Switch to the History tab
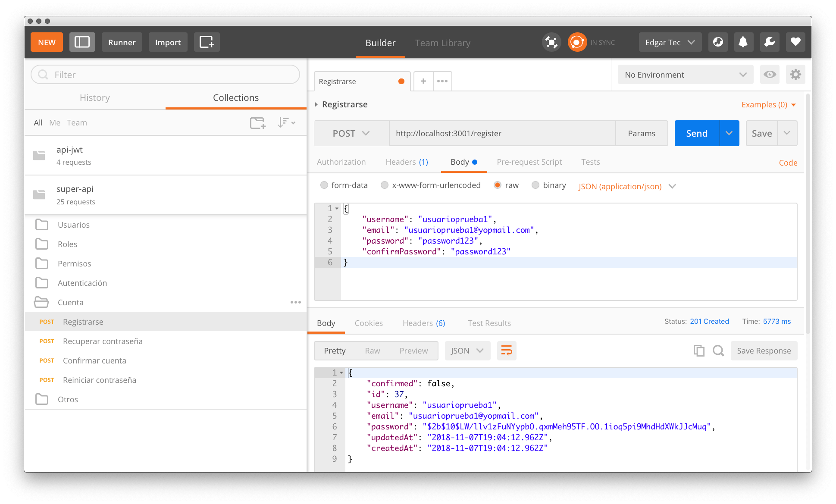This screenshot has width=836, height=504. 95,98
